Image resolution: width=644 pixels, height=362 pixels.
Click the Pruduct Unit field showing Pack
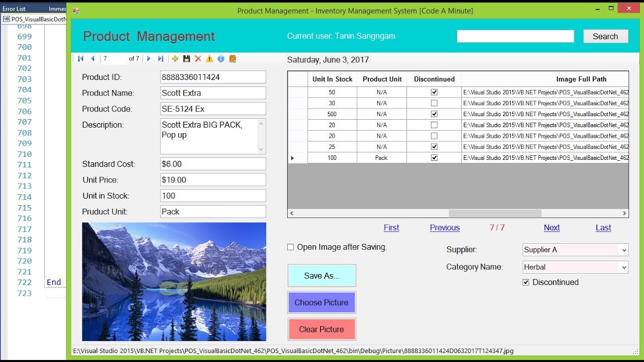pyautogui.click(x=213, y=212)
